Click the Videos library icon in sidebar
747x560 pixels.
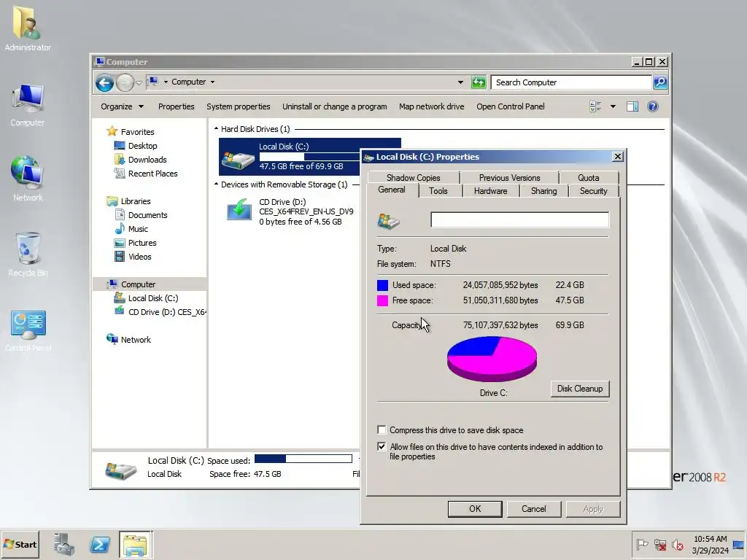click(120, 257)
